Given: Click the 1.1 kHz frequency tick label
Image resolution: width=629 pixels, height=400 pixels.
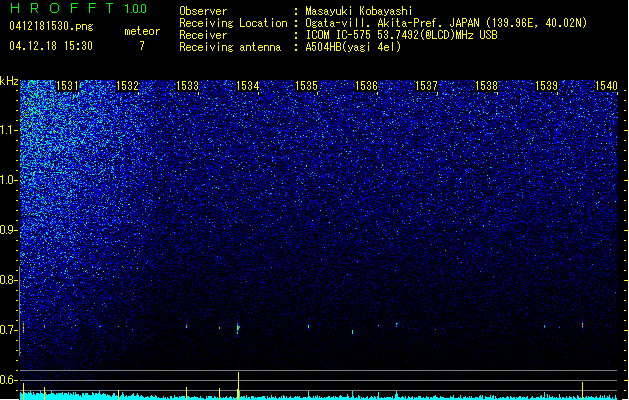Looking at the screenshot, I should [x=8, y=130].
